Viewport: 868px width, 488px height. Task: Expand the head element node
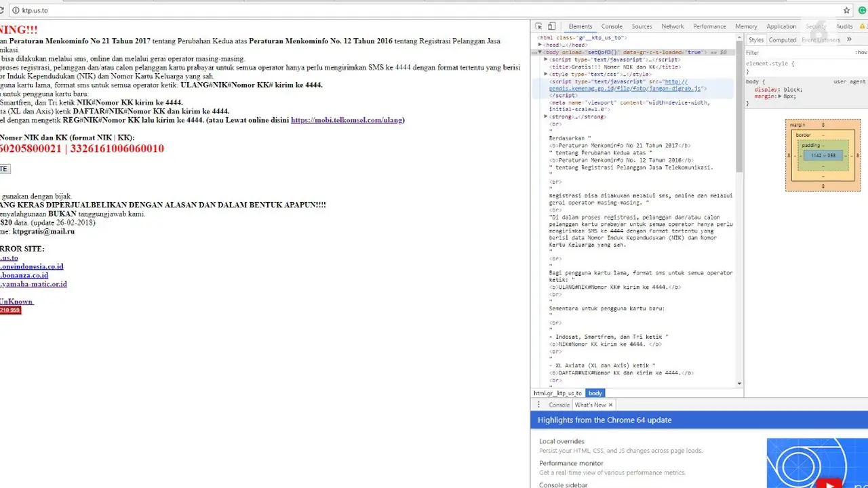coord(540,45)
